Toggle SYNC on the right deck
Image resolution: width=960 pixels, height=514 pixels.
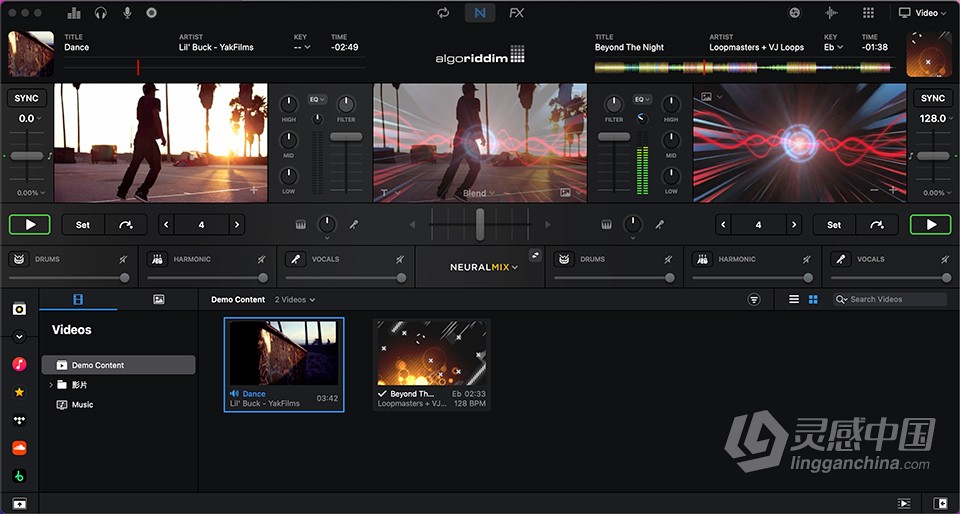[x=933, y=98]
